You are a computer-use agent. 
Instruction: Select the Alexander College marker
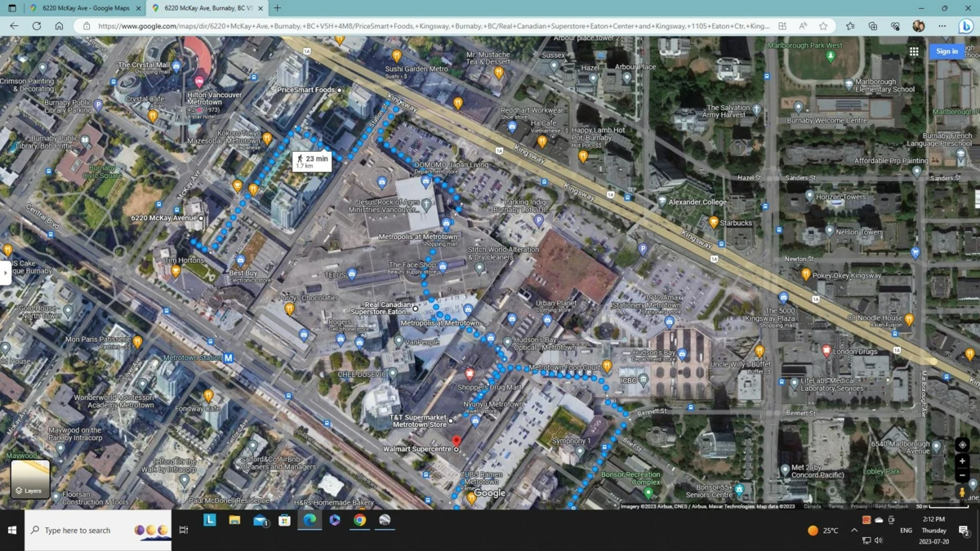point(662,202)
